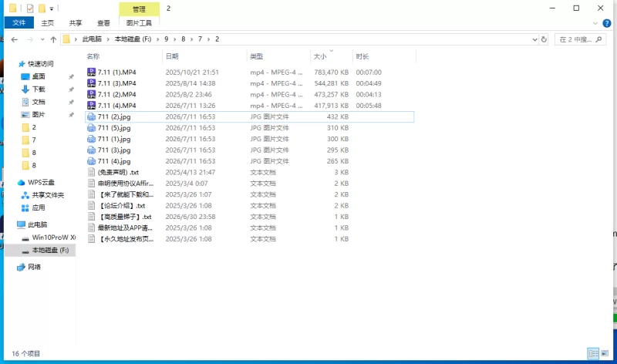
Task: Open 共享文件夹 under WPS云盘
Action: [x=48, y=195]
